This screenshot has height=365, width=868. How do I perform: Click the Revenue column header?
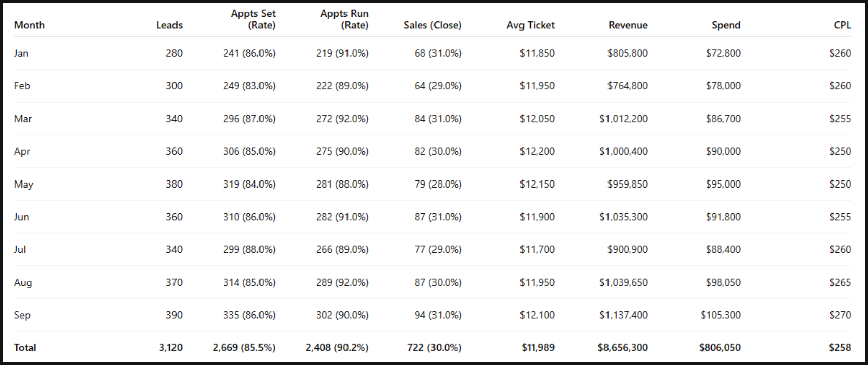[x=628, y=25]
